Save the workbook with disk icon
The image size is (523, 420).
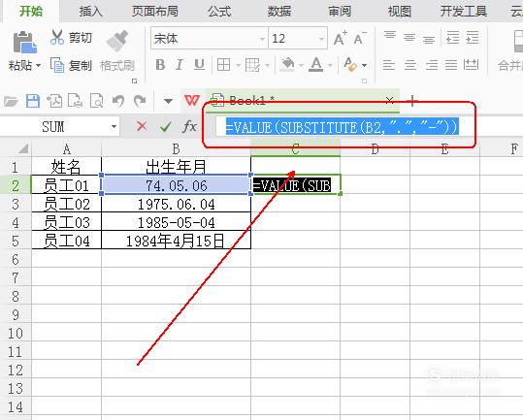pyautogui.click(x=33, y=101)
